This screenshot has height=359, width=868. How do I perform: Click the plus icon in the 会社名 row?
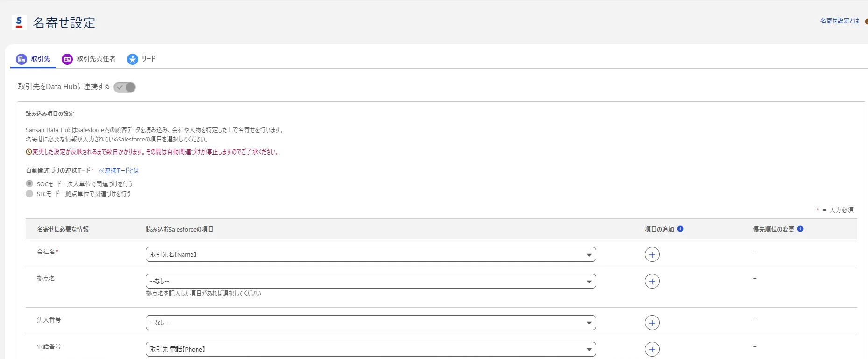[x=652, y=254]
